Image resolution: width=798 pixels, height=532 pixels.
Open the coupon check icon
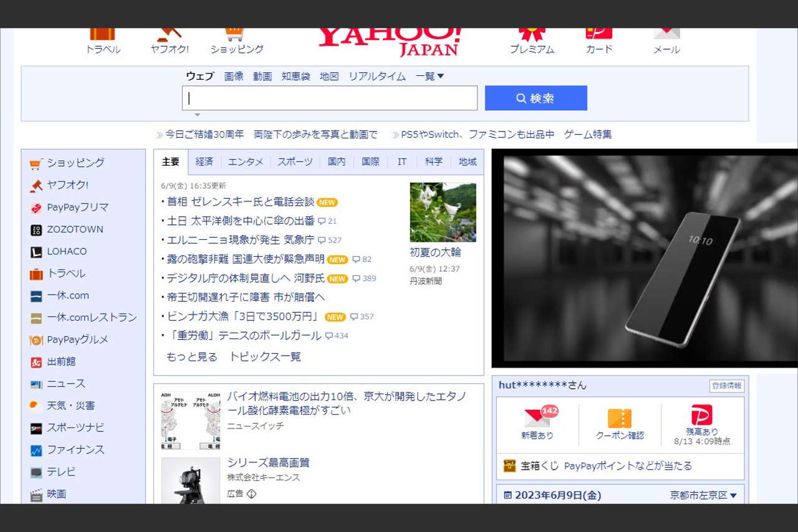point(619,418)
